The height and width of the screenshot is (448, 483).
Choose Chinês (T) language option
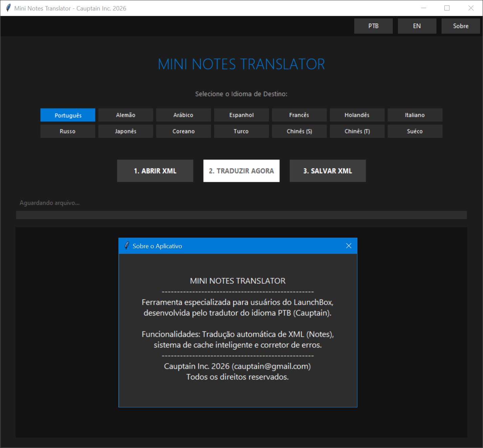point(357,131)
